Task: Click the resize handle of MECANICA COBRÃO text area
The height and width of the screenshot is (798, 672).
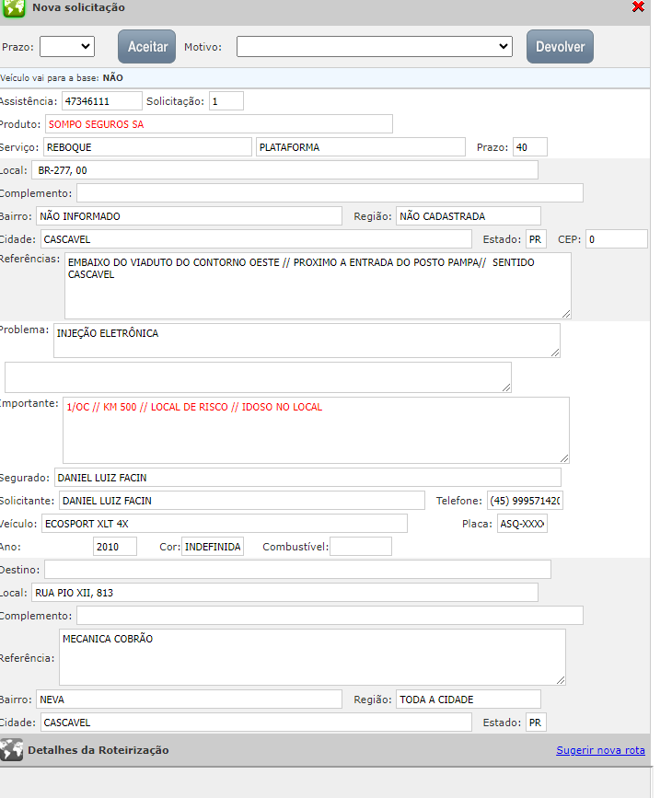Action: (561, 680)
